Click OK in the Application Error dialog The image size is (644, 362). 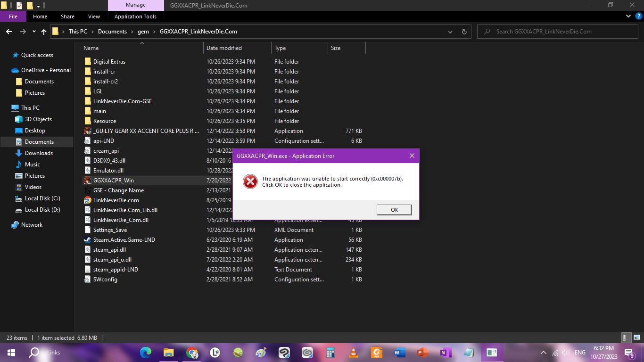[394, 210]
